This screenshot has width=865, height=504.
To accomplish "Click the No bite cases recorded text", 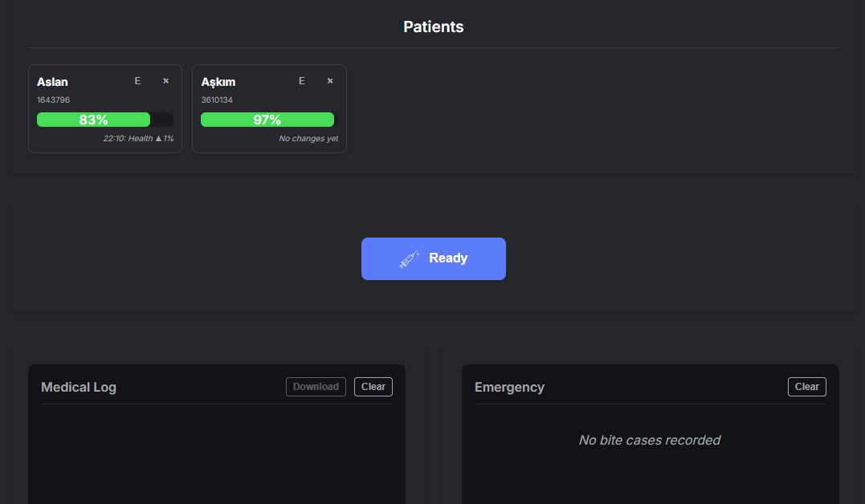I will [x=650, y=440].
